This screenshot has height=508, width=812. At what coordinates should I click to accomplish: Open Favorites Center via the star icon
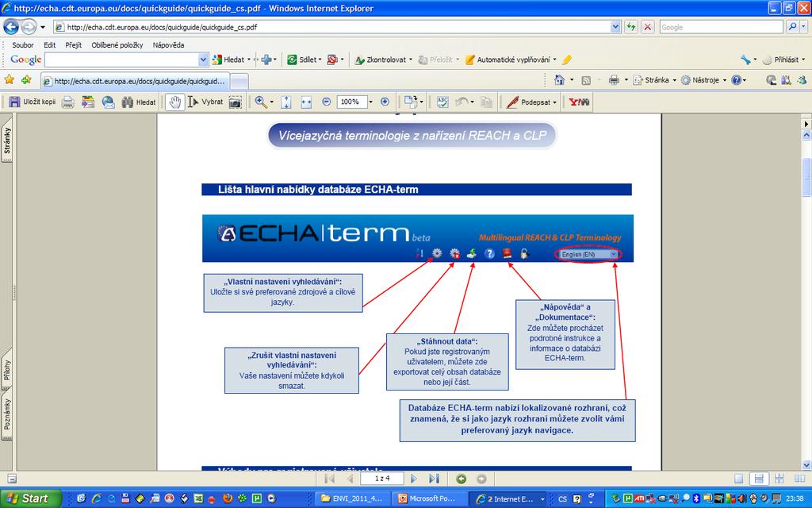tap(9, 80)
